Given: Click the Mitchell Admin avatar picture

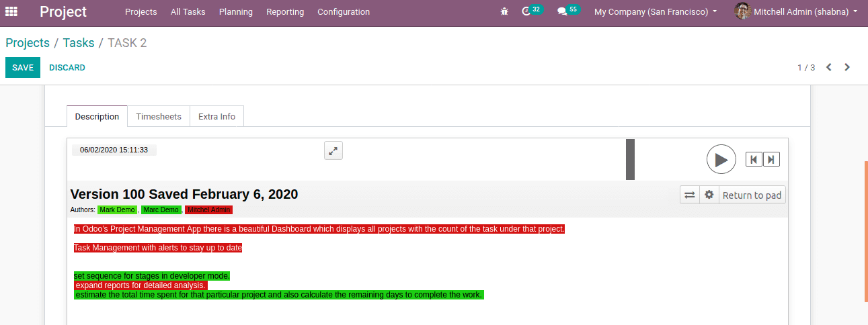Looking at the screenshot, I should point(742,11).
